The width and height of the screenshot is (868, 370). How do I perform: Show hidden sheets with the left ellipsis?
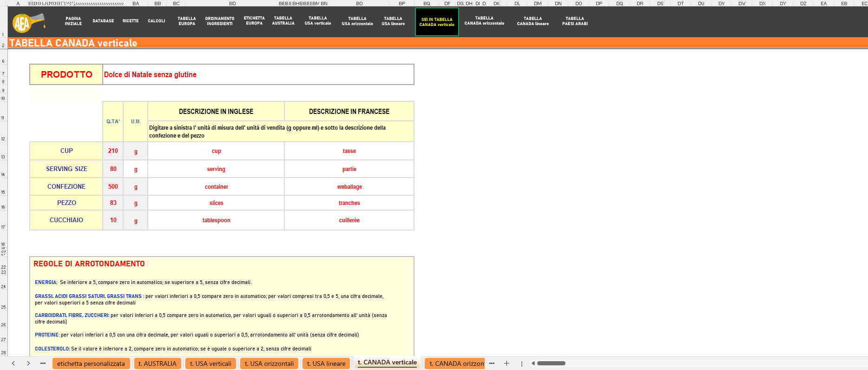[43, 363]
